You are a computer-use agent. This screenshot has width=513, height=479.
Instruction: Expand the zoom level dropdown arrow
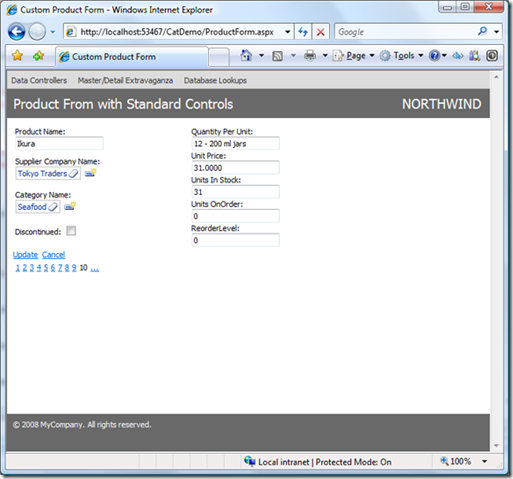(485, 461)
